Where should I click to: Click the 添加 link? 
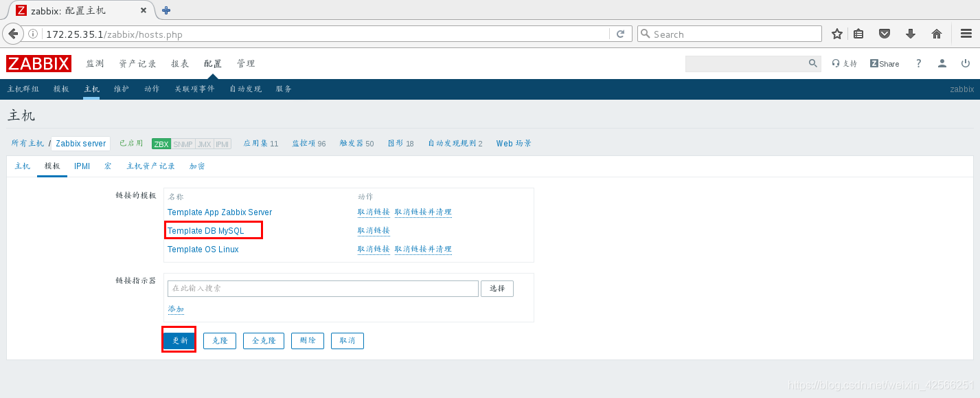[x=176, y=309]
